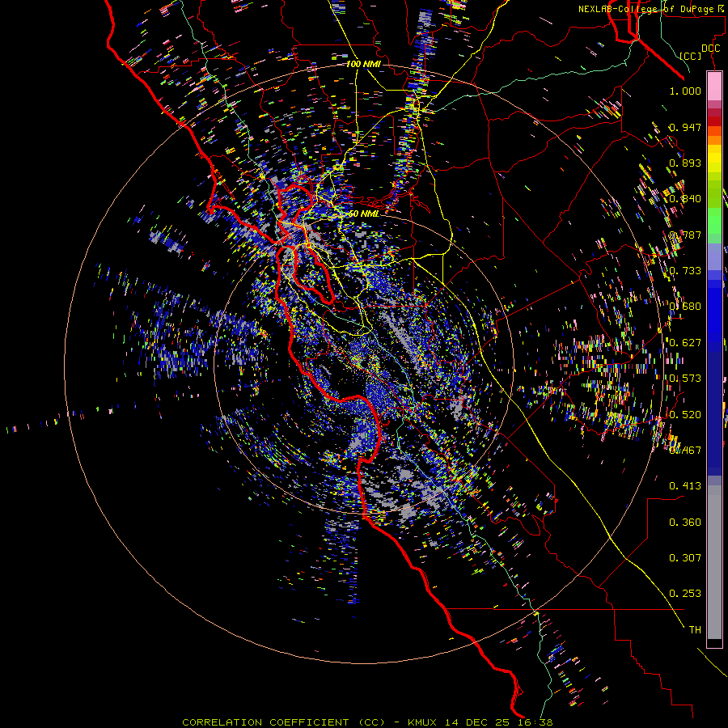Screen dimensions: 728x728
Task: Click the [CC] unit label
Action: (x=691, y=56)
